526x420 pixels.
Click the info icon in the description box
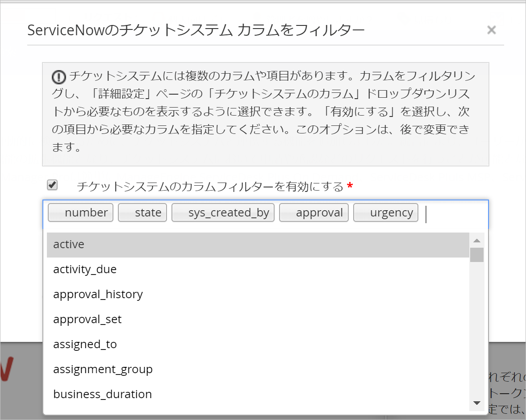58,77
